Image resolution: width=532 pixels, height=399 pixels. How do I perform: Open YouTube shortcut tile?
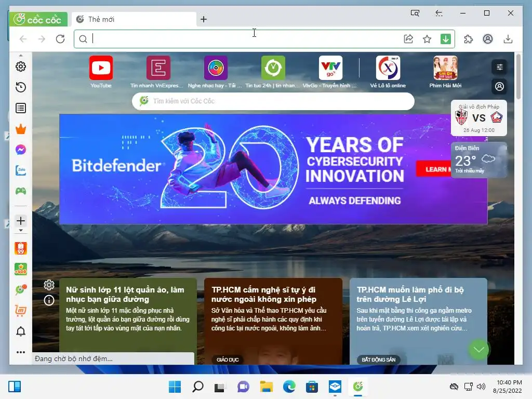click(x=101, y=72)
